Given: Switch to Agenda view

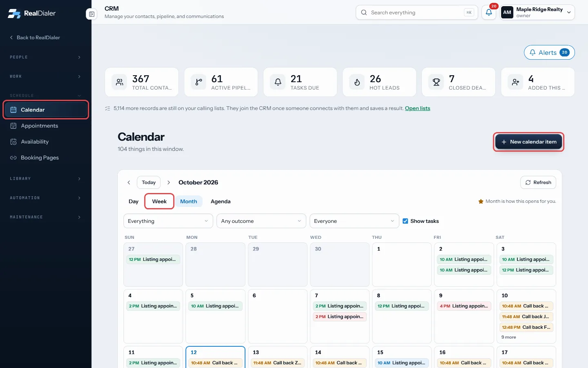Looking at the screenshot, I should [220, 201].
